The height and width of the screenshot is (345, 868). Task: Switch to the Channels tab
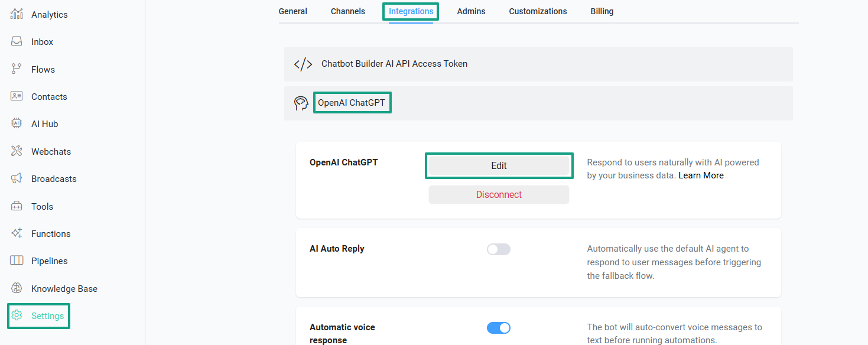348,11
